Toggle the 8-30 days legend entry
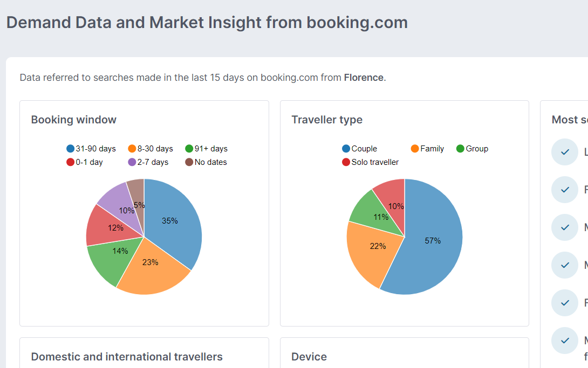Screen dimensions: 588x368 coord(151,149)
